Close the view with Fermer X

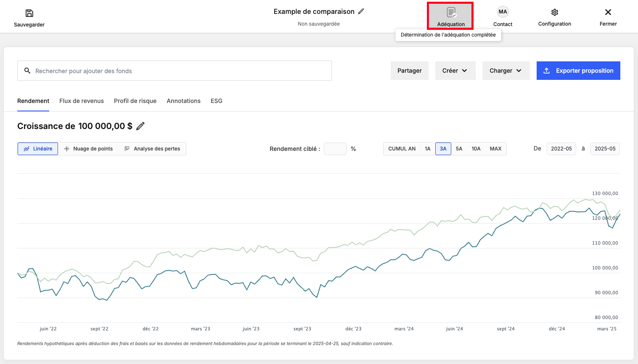[608, 12]
